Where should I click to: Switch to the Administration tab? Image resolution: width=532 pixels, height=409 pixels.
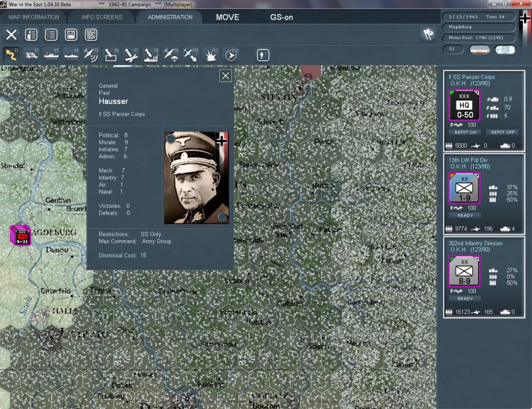pos(170,17)
